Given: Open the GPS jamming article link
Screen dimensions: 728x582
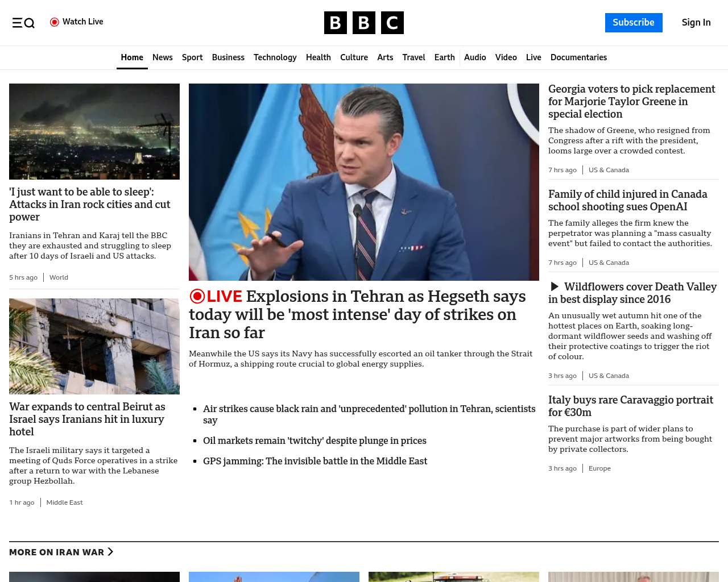Looking at the screenshot, I should click(315, 461).
